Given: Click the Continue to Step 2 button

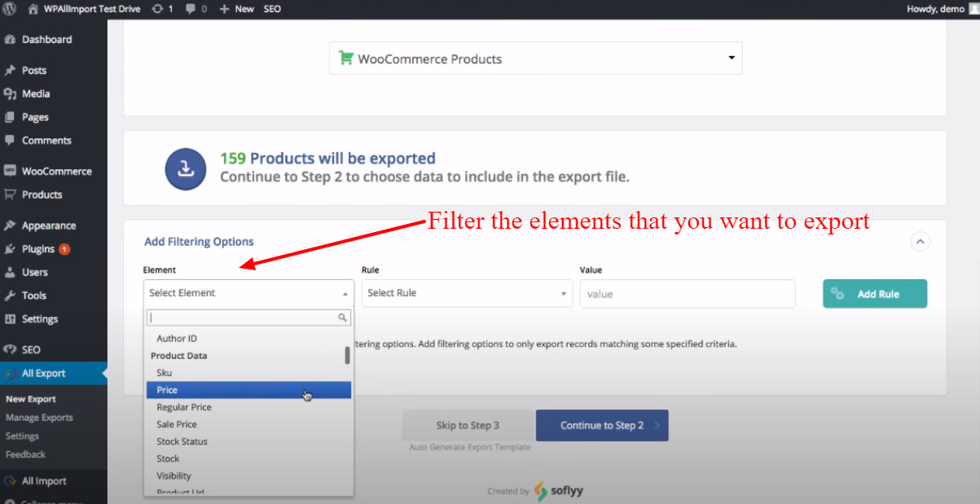Looking at the screenshot, I should 602,425.
